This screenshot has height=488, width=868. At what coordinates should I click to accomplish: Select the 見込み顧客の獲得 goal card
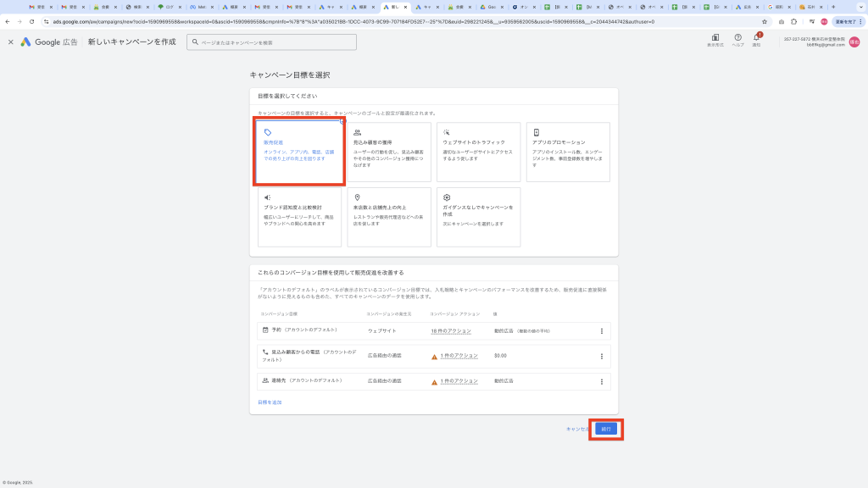389,152
